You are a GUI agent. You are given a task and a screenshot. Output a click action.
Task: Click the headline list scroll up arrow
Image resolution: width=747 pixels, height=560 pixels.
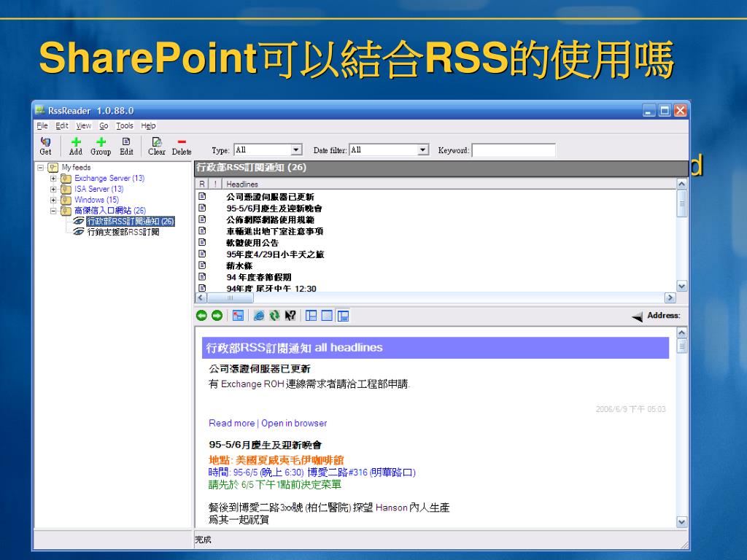(682, 184)
